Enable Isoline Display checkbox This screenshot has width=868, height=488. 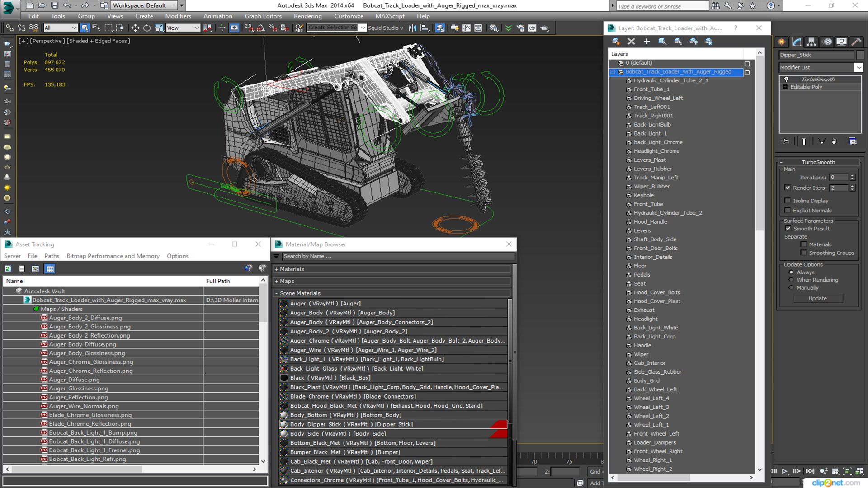click(788, 201)
